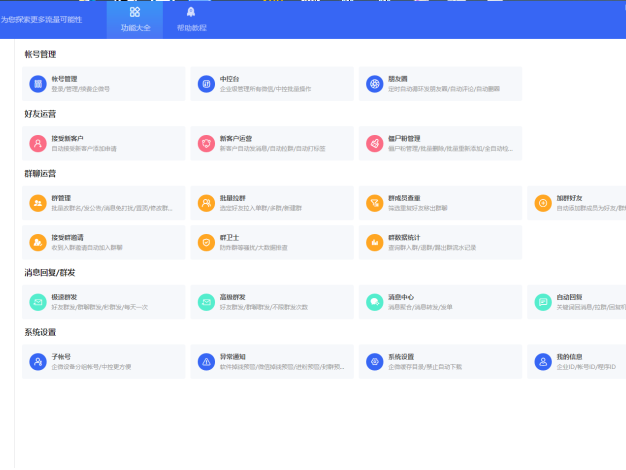Click the 批量拉群 icon
The height and width of the screenshot is (470, 626).
coord(205,203)
